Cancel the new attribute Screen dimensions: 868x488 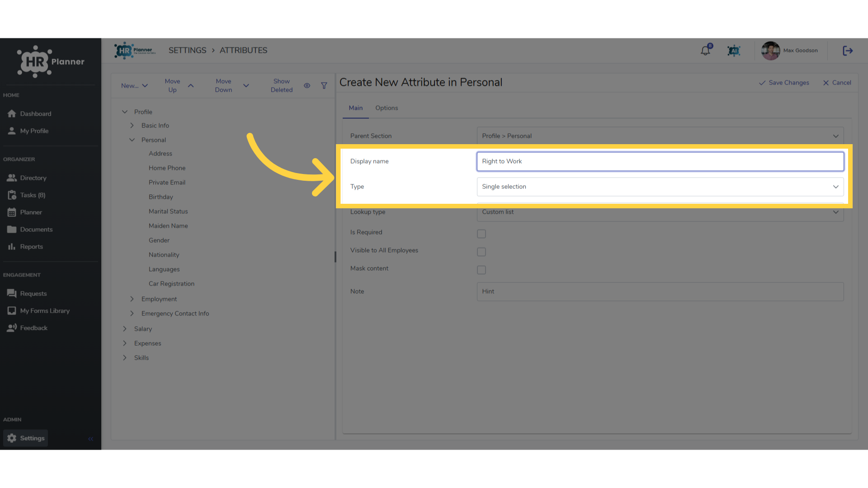tap(837, 83)
